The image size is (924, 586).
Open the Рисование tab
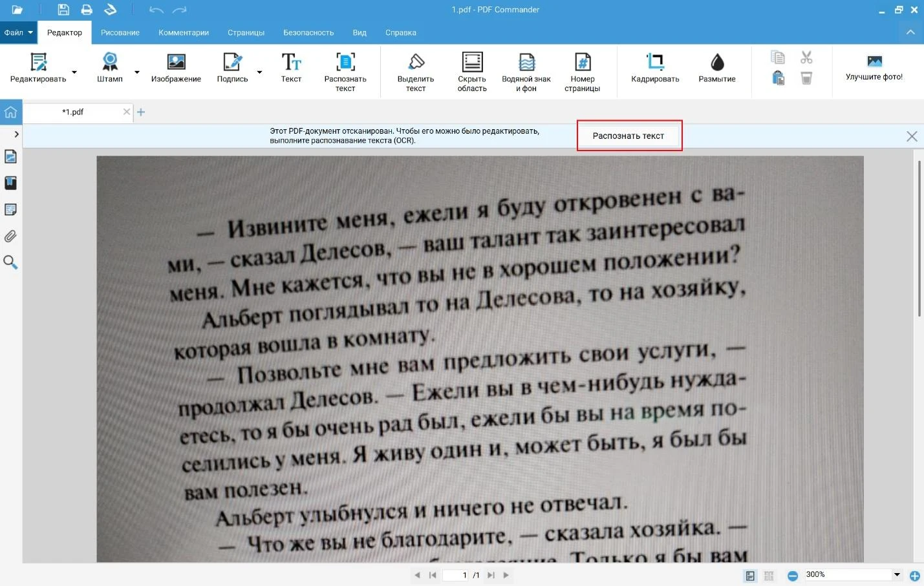pyautogui.click(x=120, y=32)
